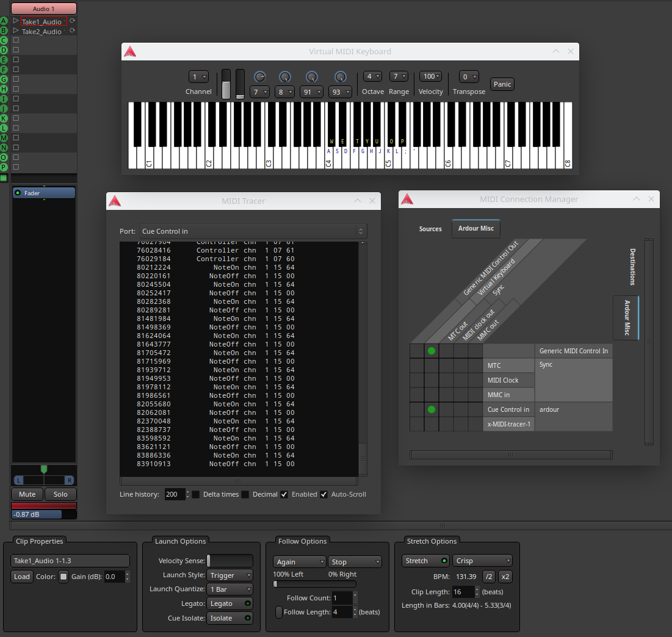This screenshot has height=637, width=672.
Task: Expand the MIDI Tracer Port selector
Action: pos(252,231)
